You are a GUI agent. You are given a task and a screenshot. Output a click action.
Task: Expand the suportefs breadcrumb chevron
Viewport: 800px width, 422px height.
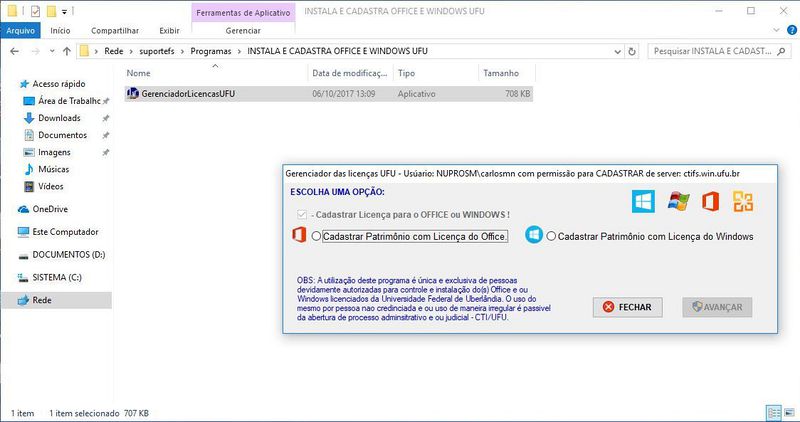coord(182,51)
